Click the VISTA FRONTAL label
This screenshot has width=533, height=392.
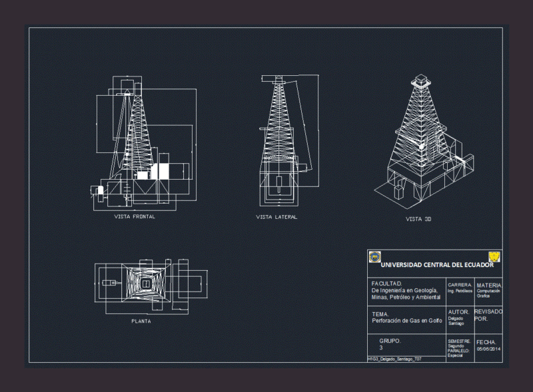tap(135, 217)
